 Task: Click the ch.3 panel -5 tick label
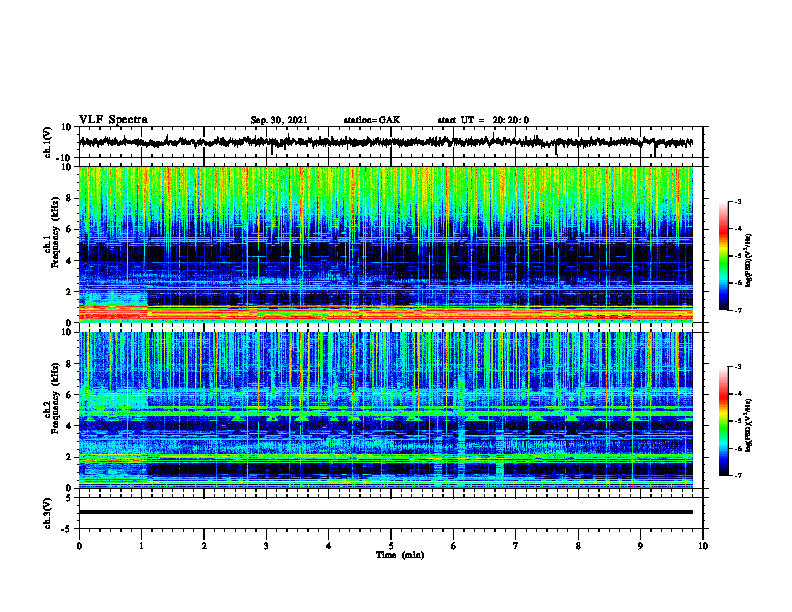click(x=68, y=529)
